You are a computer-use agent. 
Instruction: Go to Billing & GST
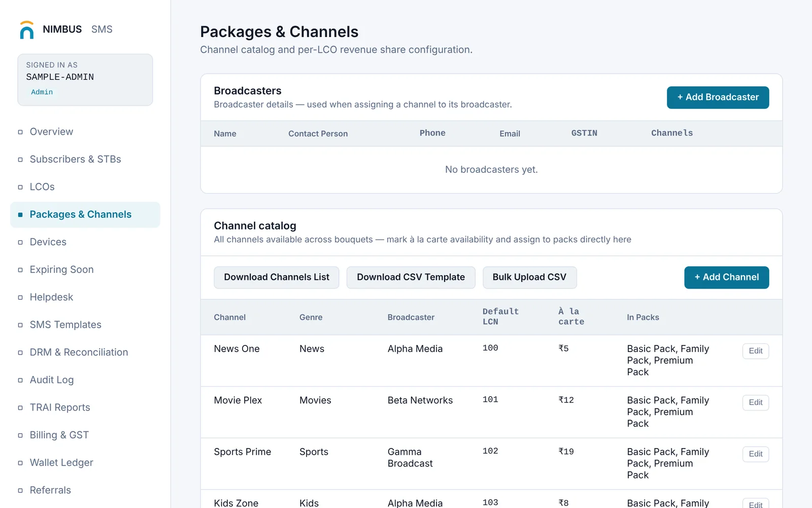tap(85, 435)
